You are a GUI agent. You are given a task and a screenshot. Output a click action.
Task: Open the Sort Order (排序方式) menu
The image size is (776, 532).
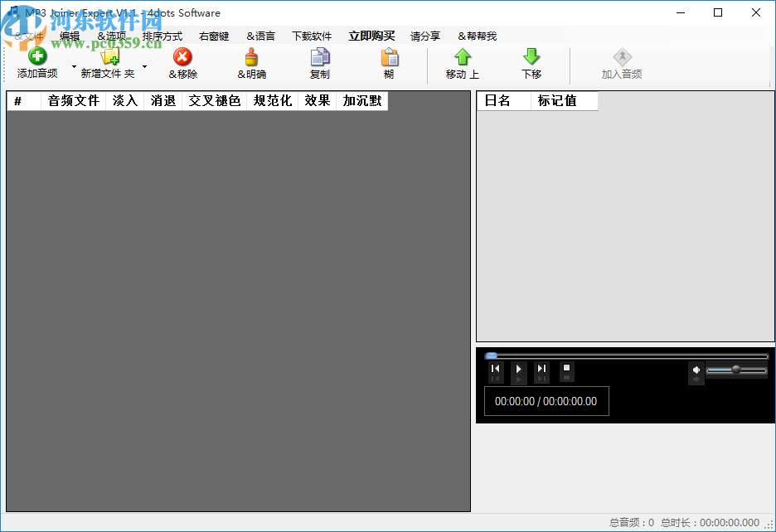[162, 36]
